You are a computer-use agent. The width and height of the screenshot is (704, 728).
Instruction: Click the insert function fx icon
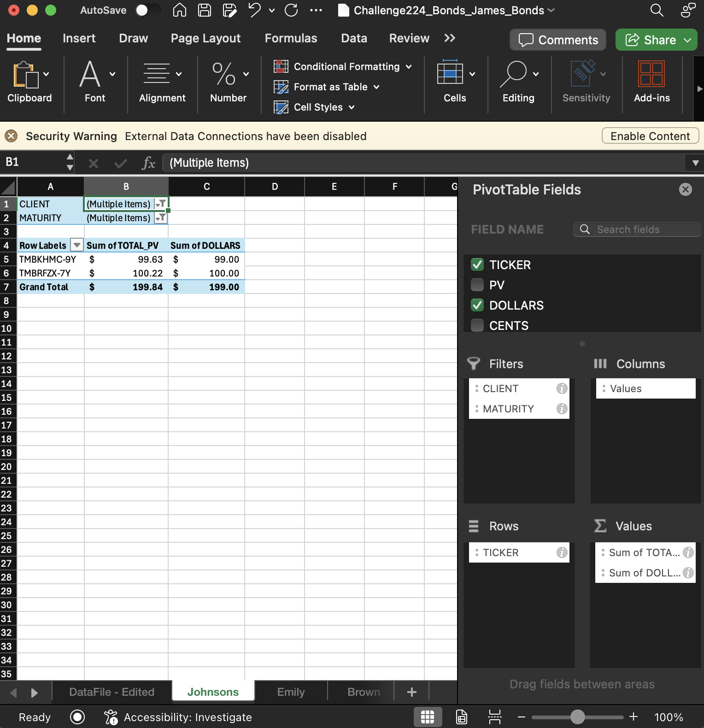click(x=148, y=163)
